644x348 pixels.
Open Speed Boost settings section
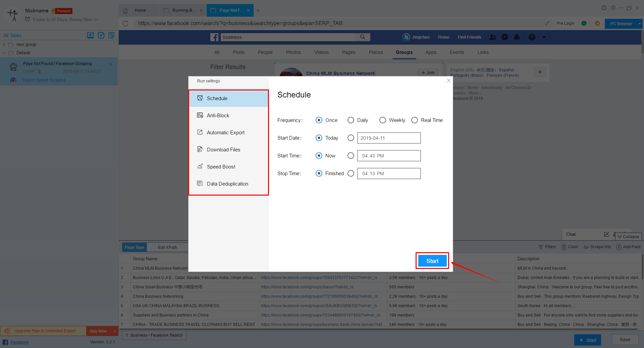[x=228, y=167]
